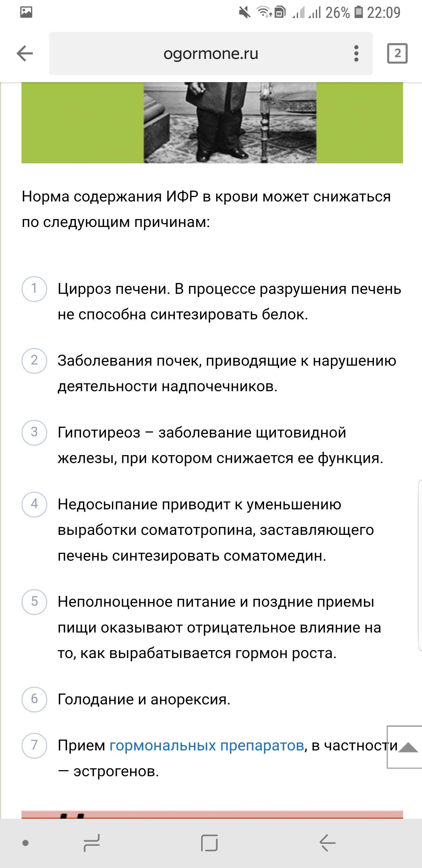This screenshot has width=422, height=868.
Task: Tap the browser back arrow
Action: (25, 54)
